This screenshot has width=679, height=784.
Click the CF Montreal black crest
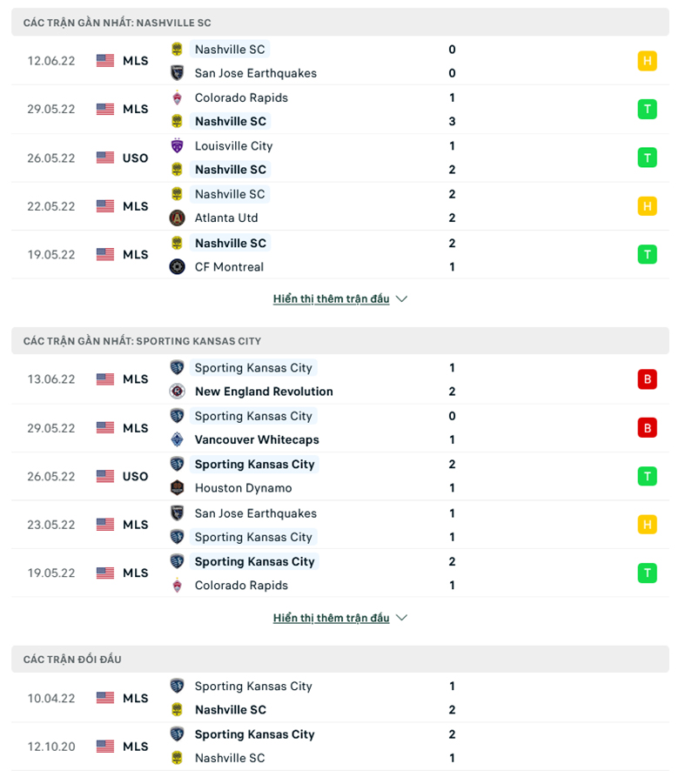[177, 267]
